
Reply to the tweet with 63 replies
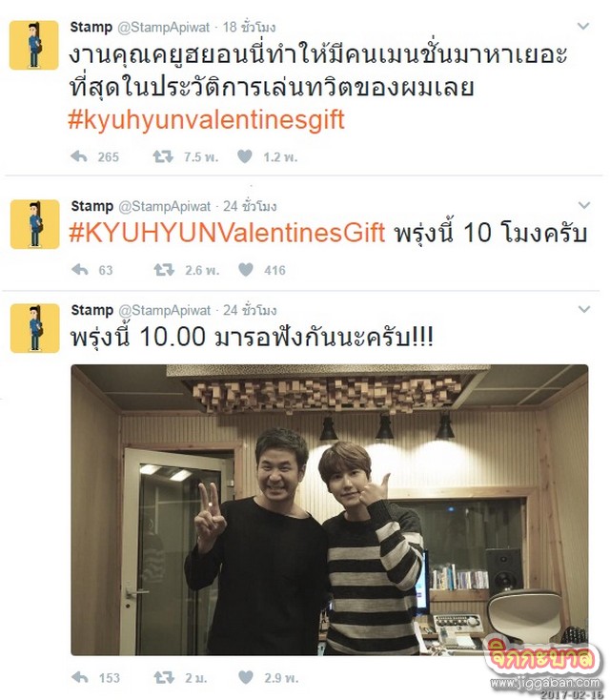pyautogui.click(x=80, y=270)
